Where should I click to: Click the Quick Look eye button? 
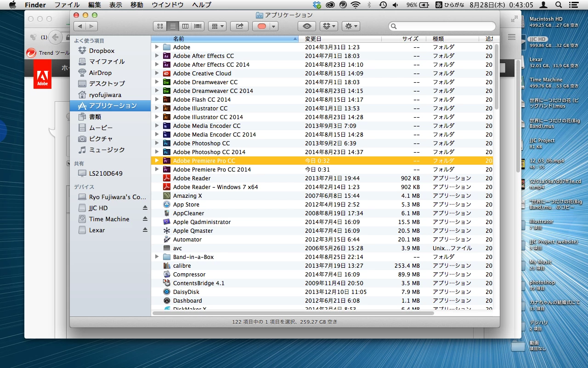click(307, 26)
